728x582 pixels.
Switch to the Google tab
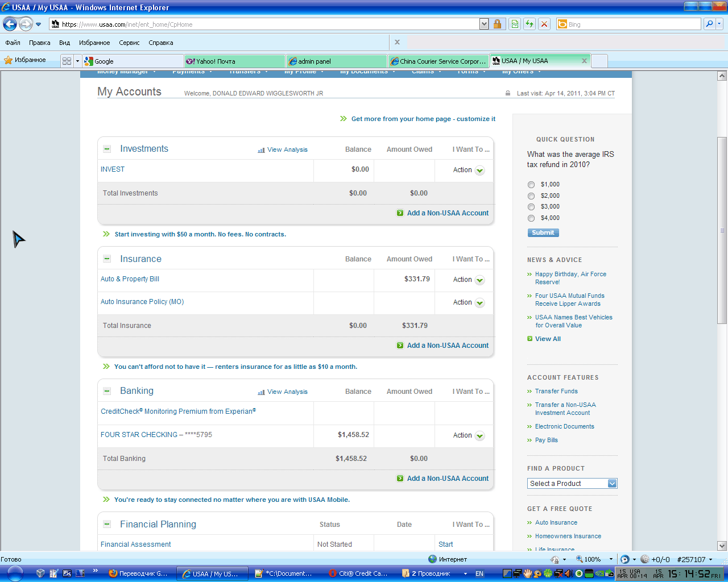(133, 61)
